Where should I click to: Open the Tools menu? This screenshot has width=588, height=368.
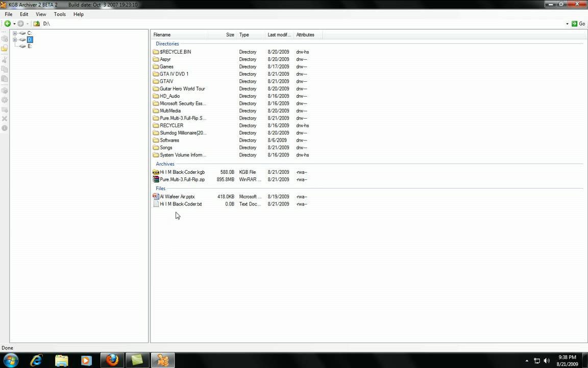point(60,14)
